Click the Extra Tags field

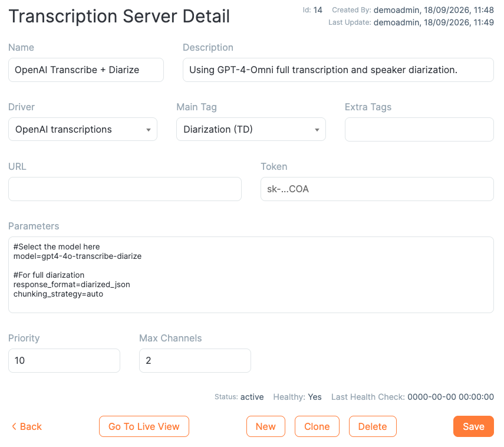coord(419,129)
